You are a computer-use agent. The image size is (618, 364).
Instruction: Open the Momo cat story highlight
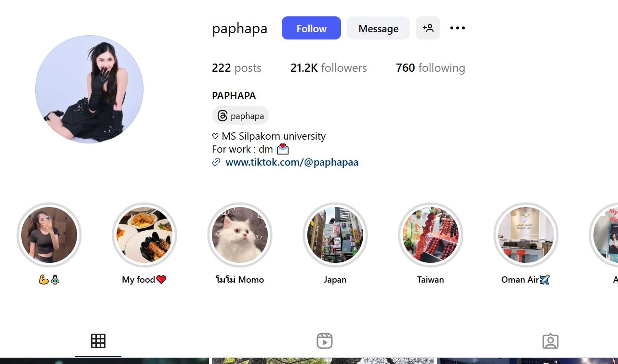tap(240, 235)
